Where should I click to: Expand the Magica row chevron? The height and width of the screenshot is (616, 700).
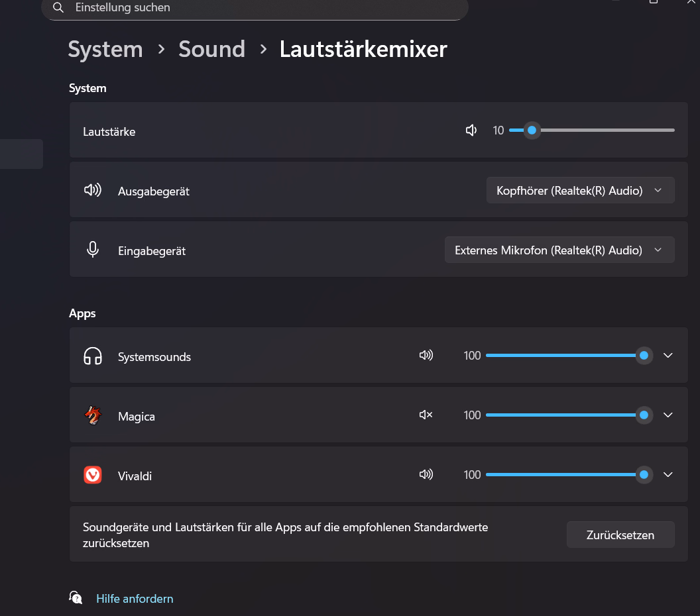(668, 415)
